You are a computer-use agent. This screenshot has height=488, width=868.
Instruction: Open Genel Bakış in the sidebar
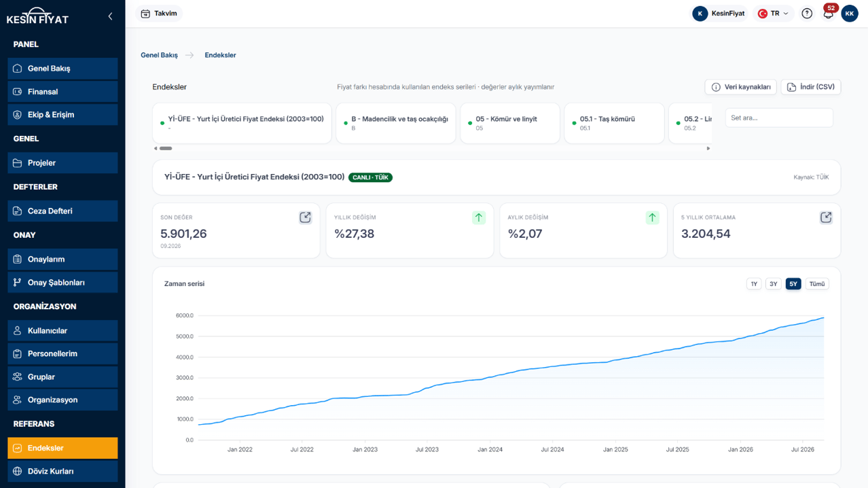point(62,69)
